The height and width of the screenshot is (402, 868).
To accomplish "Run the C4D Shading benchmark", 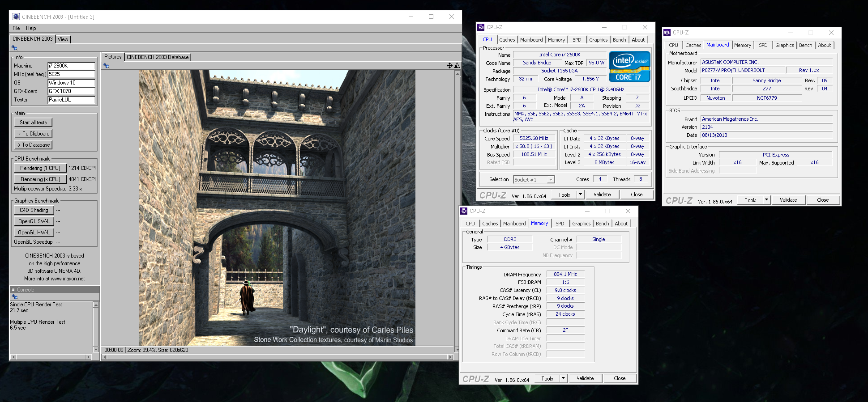I will 34,210.
